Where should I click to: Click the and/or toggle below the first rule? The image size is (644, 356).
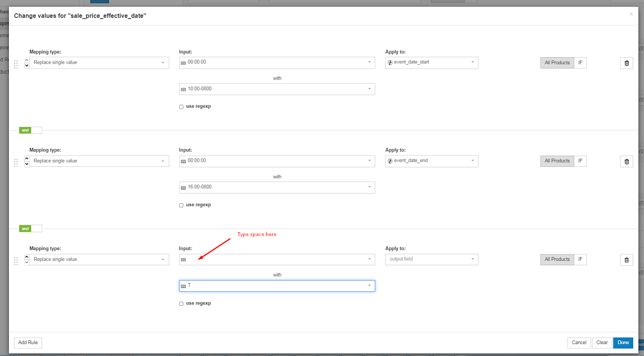pyautogui.click(x=30, y=130)
